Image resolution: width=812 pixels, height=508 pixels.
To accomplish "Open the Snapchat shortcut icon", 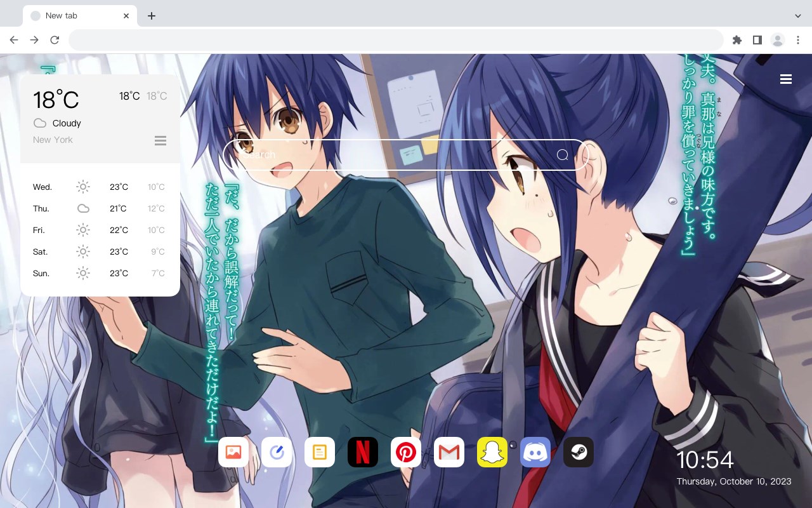I will click(492, 452).
